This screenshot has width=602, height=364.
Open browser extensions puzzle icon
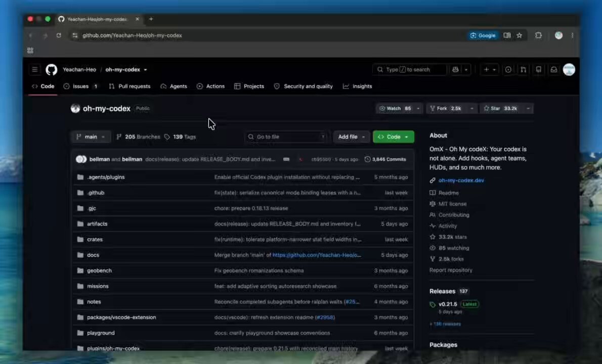pos(538,35)
